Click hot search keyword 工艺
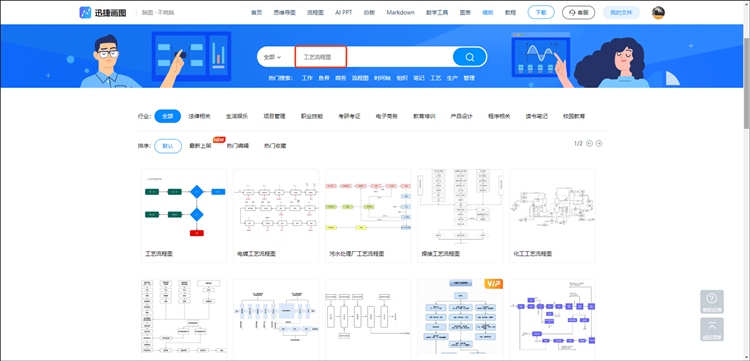This screenshot has width=750, height=361. click(x=436, y=78)
